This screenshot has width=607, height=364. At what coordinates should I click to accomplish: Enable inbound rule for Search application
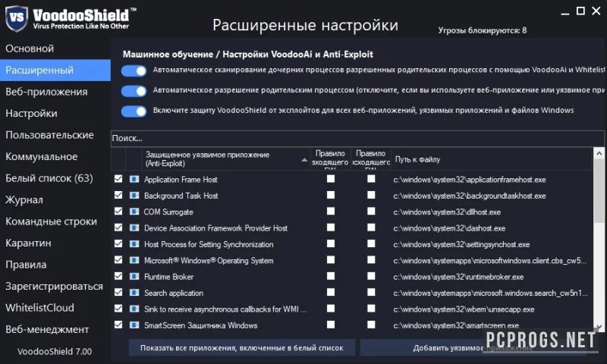[x=331, y=292]
